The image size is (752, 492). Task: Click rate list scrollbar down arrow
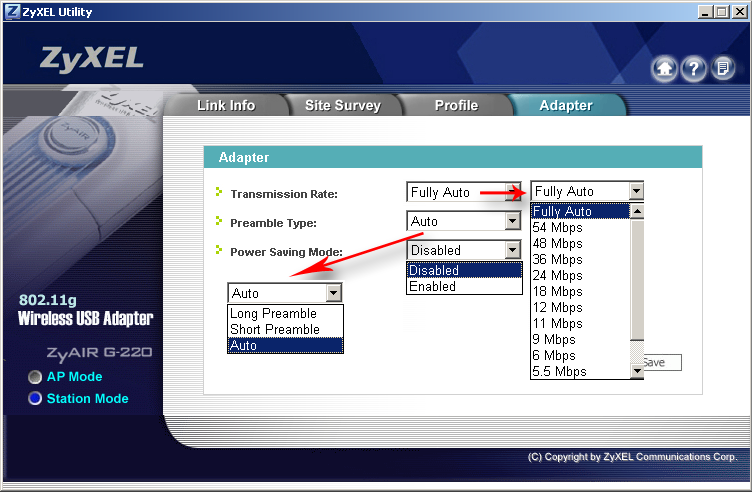637,371
